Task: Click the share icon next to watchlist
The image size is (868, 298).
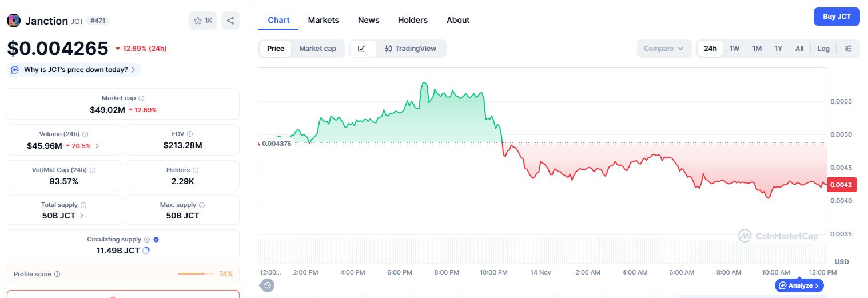Action: pyautogui.click(x=230, y=21)
